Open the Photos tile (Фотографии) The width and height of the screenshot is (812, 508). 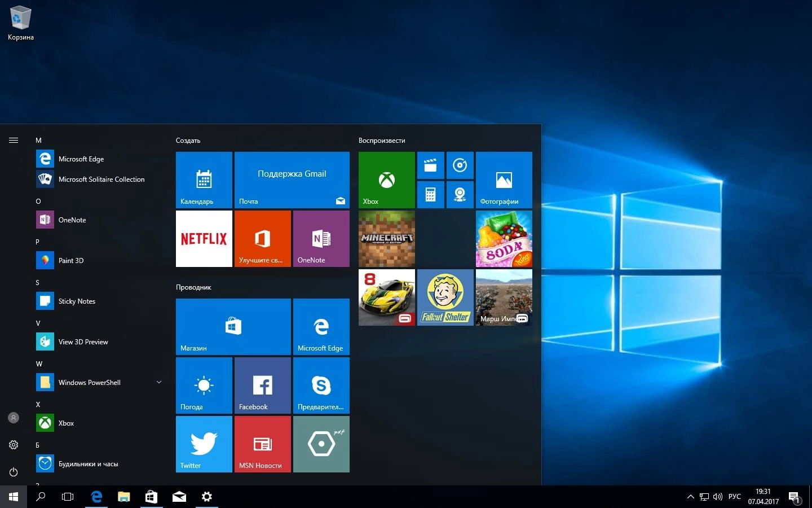coord(504,179)
